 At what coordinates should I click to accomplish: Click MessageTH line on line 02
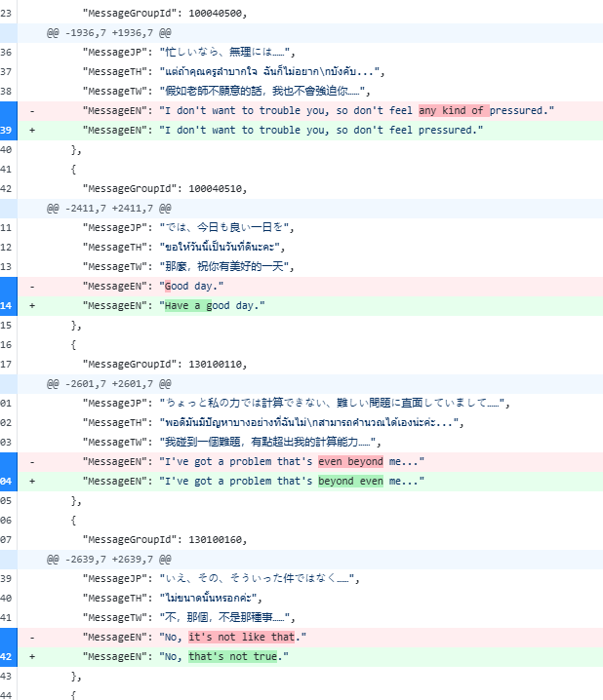[x=273, y=423]
